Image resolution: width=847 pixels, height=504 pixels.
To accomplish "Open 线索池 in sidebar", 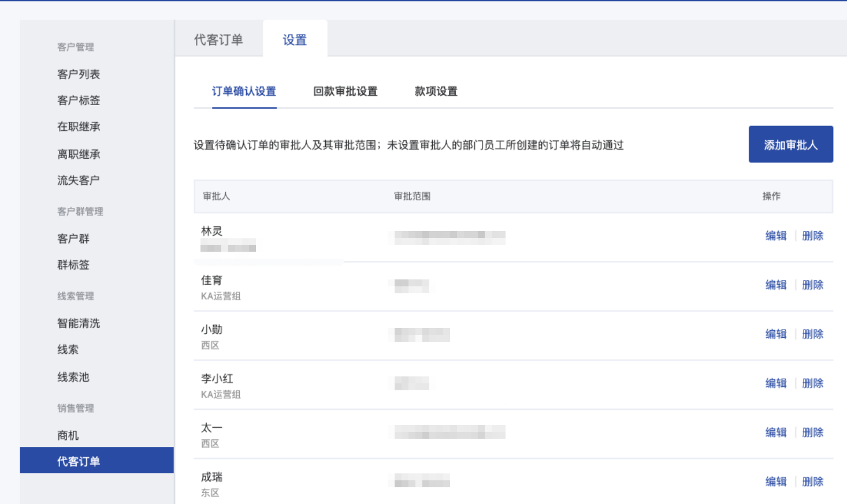I will click(73, 376).
